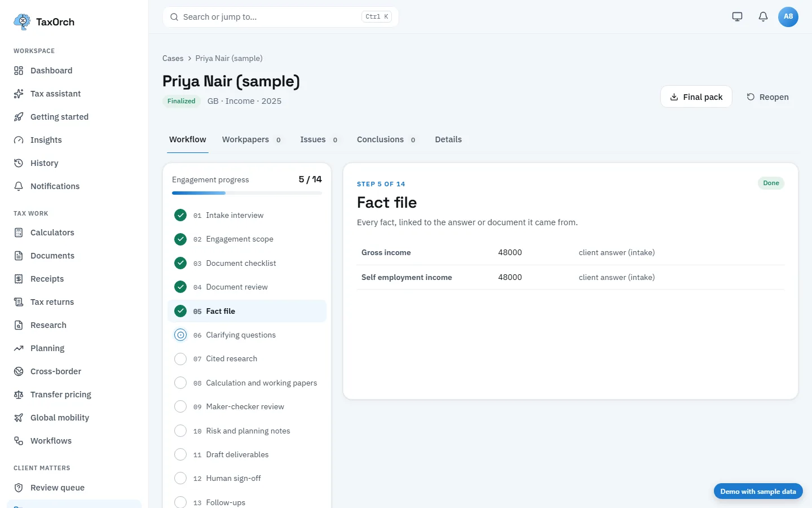Click the Cross-border globe icon
812x508 pixels.
pyautogui.click(x=19, y=371)
